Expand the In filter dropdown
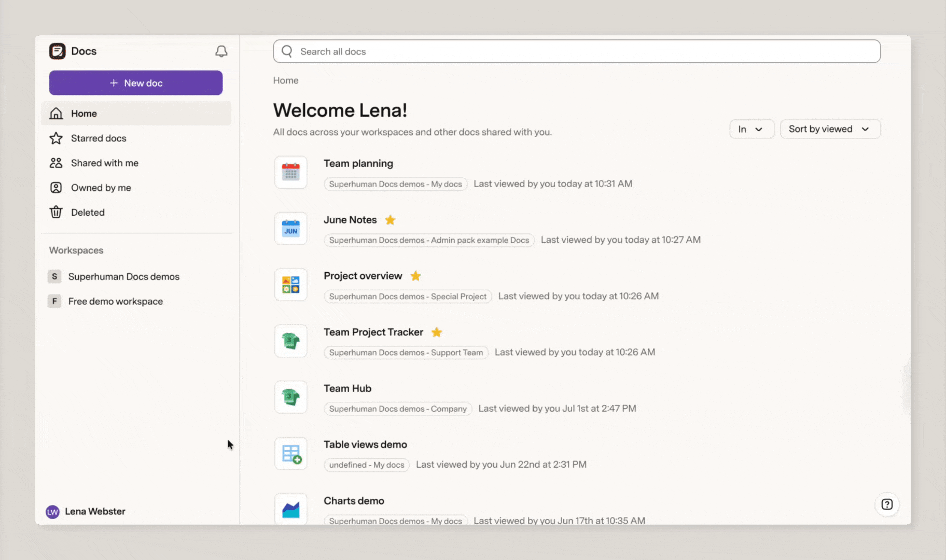This screenshot has width=946, height=560. [x=752, y=129]
